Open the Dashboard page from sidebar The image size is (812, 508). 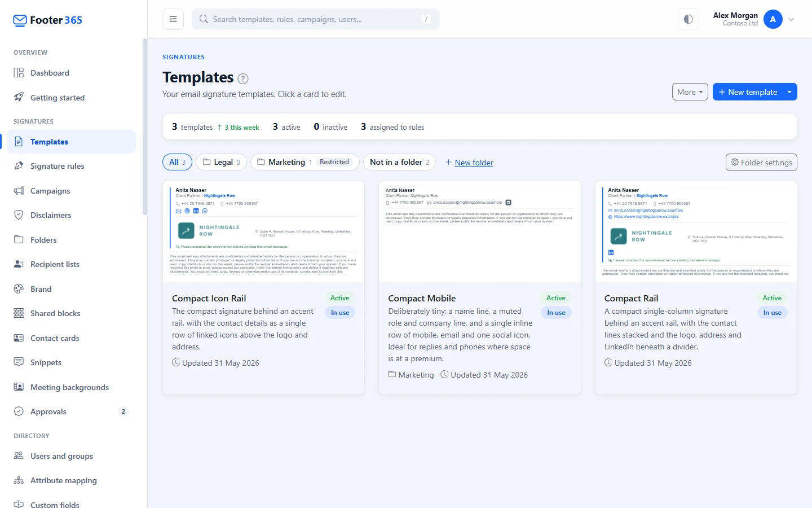coord(70,73)
